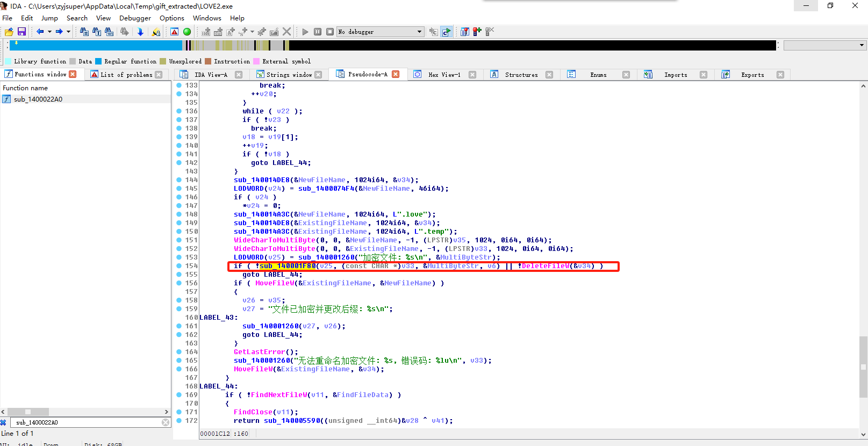Click the breakpoint list icon near debugger
This screenshot has width=868, height=446.
[465, 32]
